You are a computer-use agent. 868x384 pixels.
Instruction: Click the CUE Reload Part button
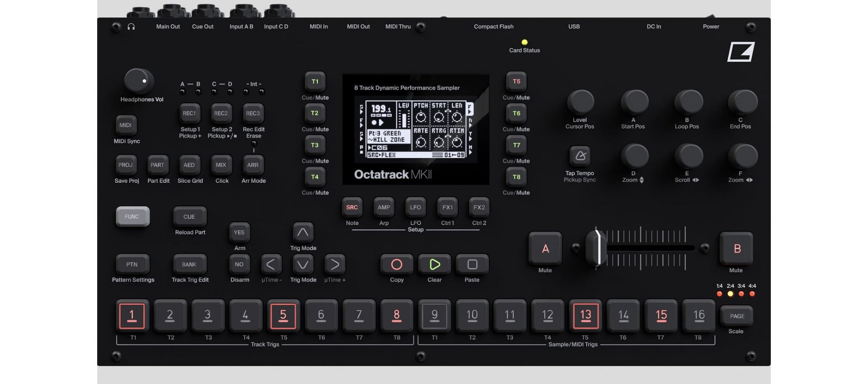pyautogui.click(x=190, y=217)
